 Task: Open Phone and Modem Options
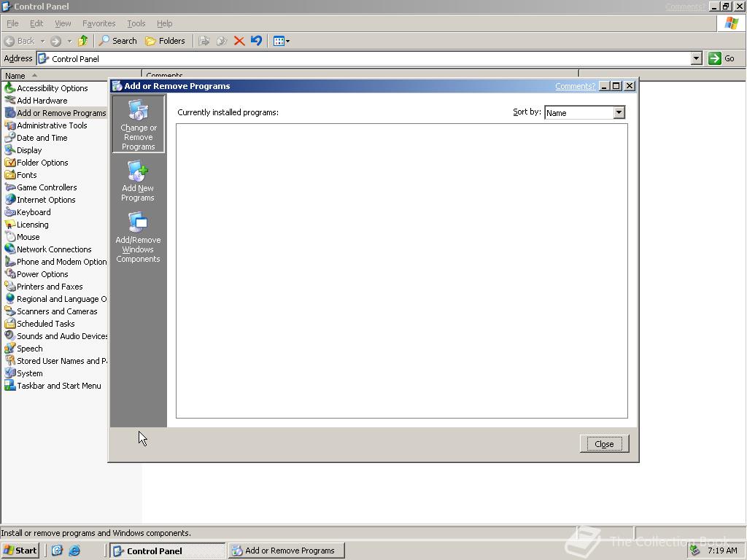[55, 262]
